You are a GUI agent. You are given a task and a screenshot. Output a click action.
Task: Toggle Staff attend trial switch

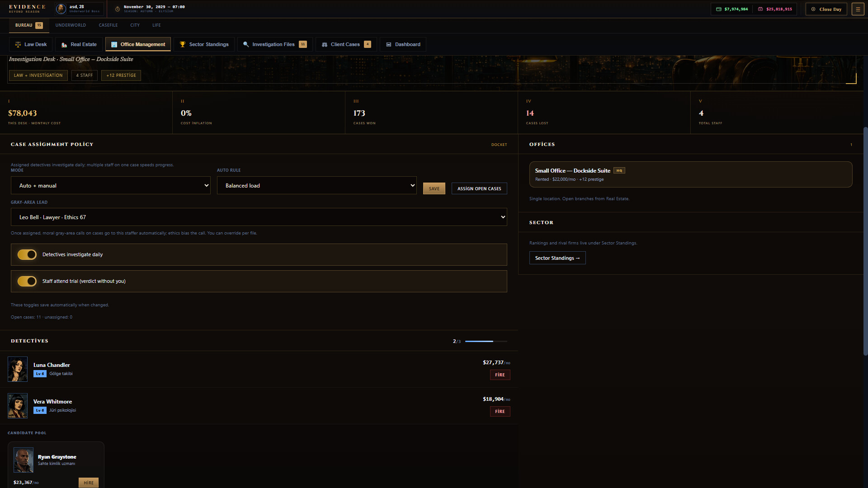[27, 282]
